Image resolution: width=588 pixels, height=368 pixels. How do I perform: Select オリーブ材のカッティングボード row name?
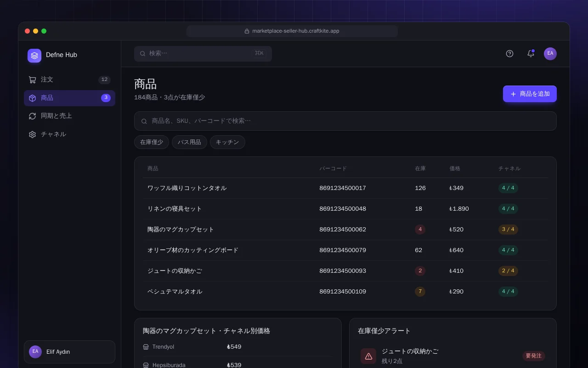(193, 250)
